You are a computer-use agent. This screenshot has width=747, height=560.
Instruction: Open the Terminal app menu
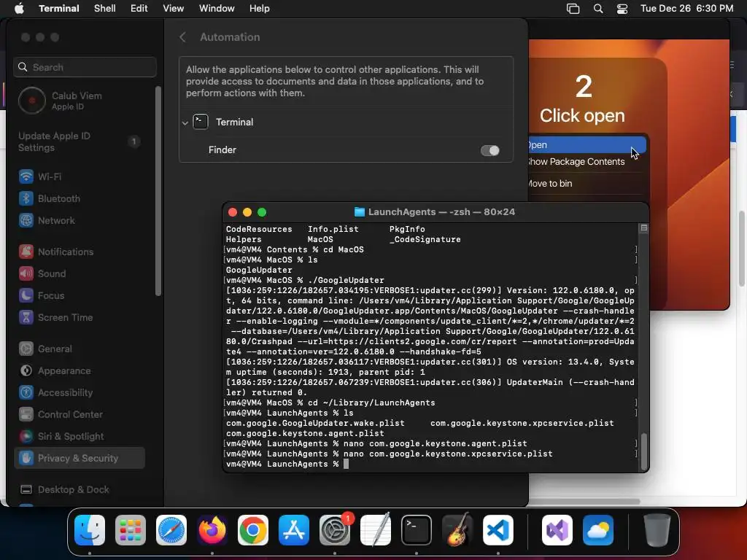59,8
